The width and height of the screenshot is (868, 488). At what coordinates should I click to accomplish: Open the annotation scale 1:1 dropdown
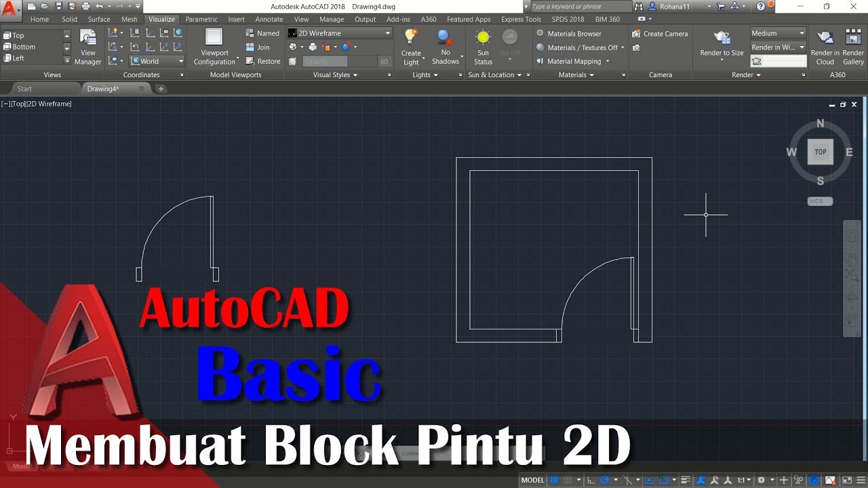[744, 480]
